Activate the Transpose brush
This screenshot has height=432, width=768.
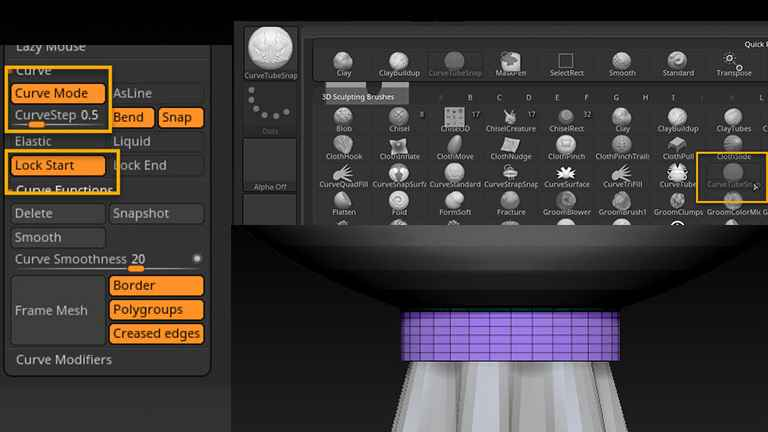point(733,65)
